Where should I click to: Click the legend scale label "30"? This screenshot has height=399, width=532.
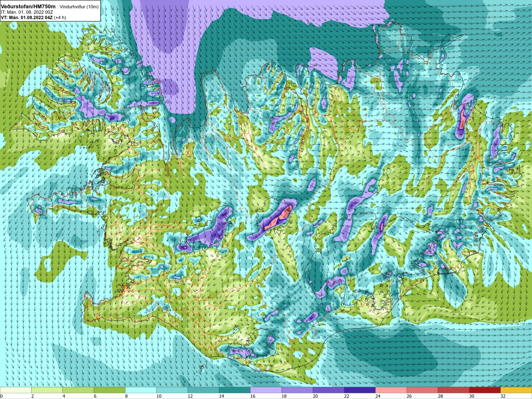coord(472,397)
